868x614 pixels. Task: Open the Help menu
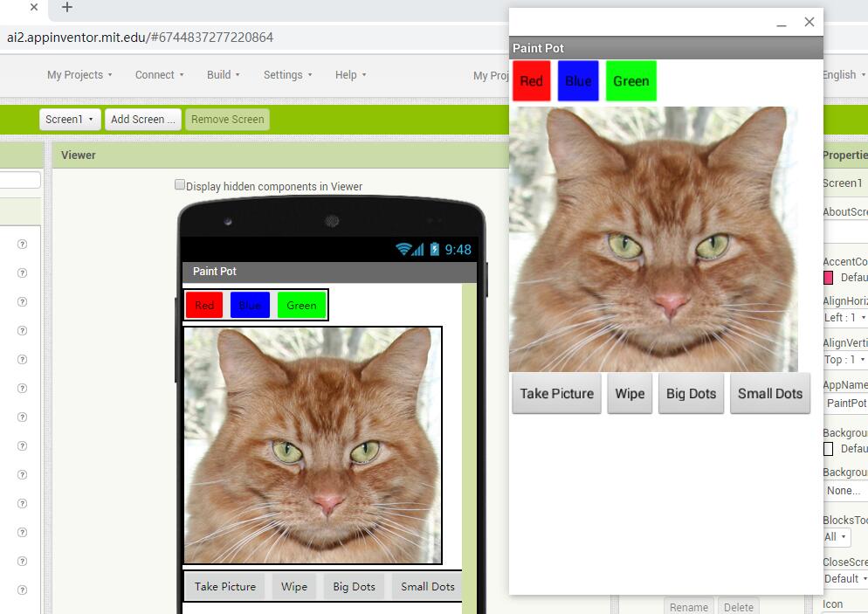350,75
